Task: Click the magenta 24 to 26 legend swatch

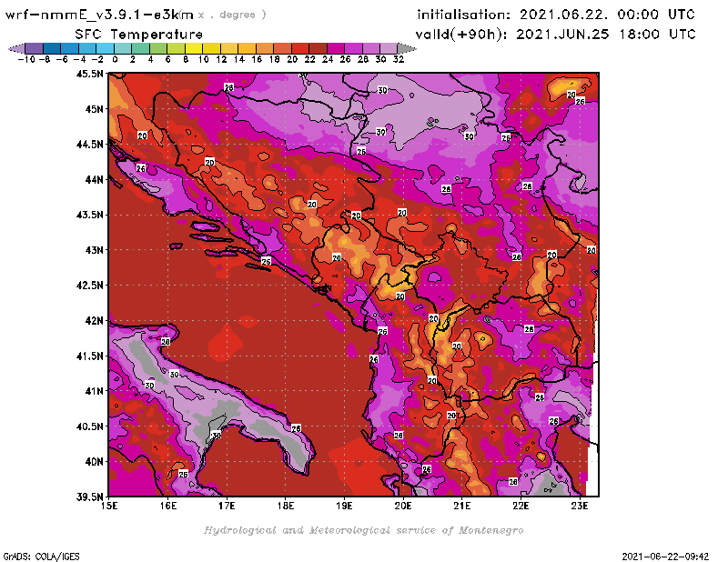Action: (335, 48)
